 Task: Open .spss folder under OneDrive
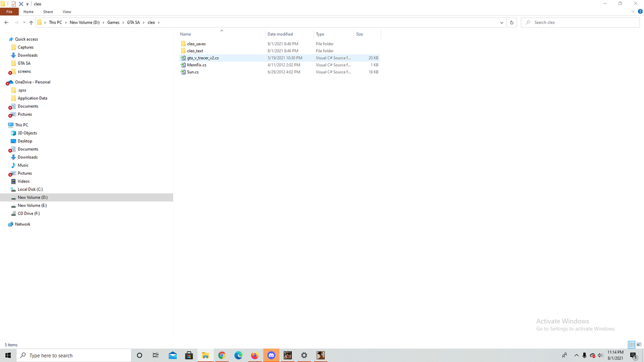(22, 90)
